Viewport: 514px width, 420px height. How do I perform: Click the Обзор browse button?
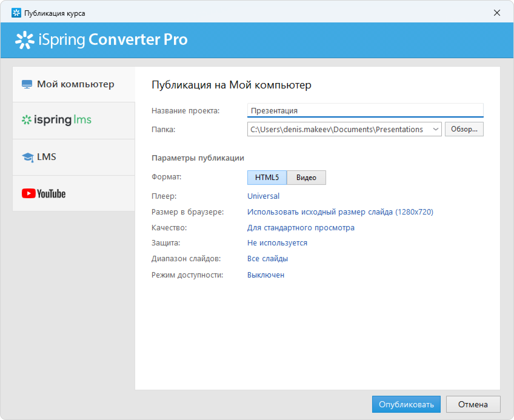click(464, 129)
